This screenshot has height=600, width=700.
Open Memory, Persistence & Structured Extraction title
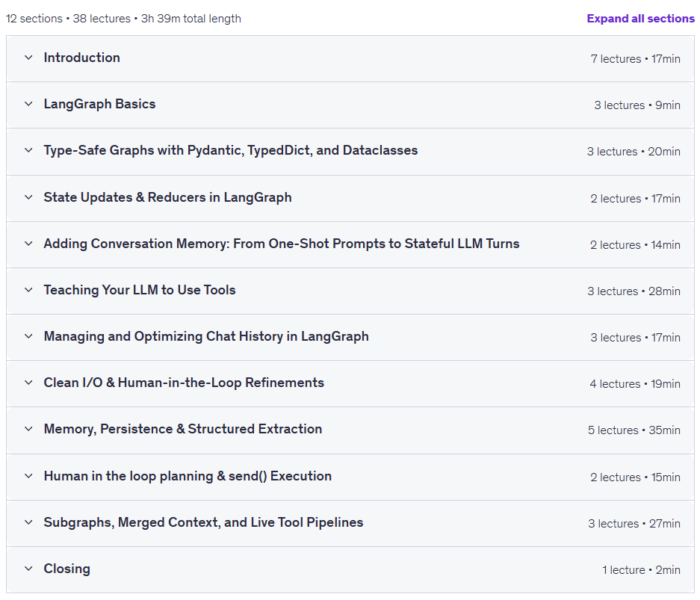click(183, 430)
